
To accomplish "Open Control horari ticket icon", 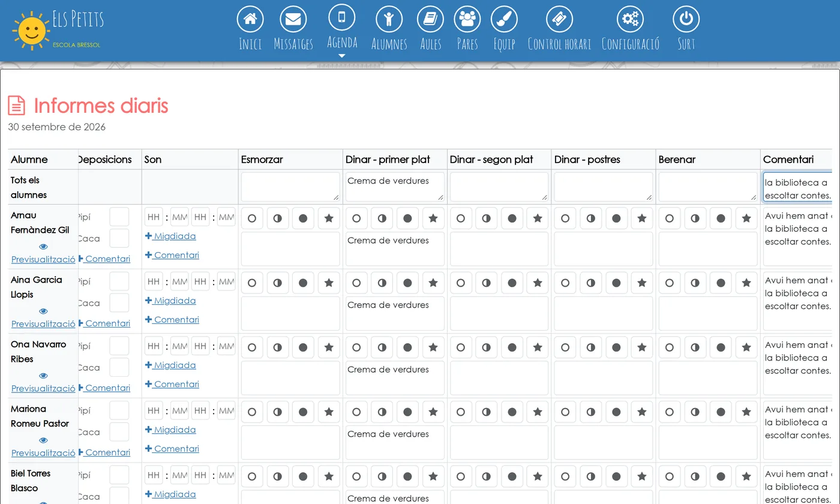I will pos(559,19).
